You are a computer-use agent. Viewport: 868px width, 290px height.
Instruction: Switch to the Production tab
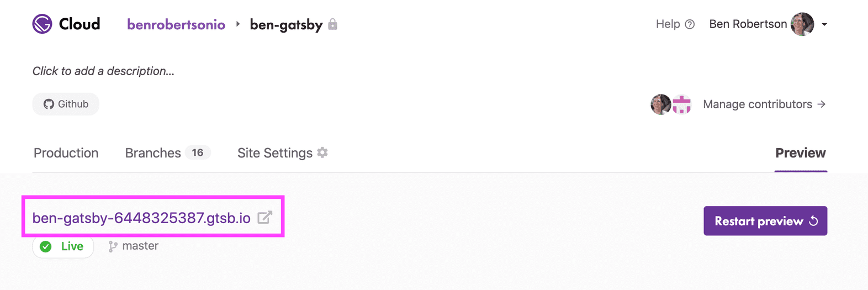(66, 153)
